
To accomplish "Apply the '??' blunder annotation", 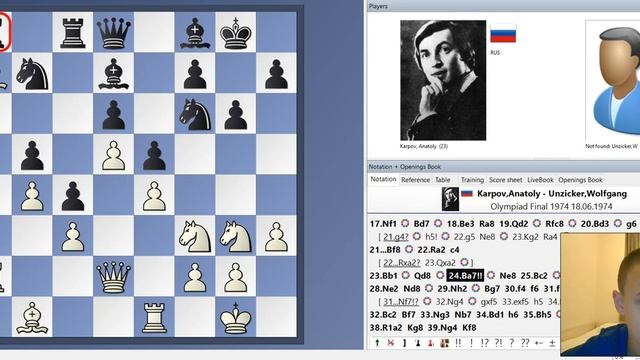I will (x=525, y=343).
